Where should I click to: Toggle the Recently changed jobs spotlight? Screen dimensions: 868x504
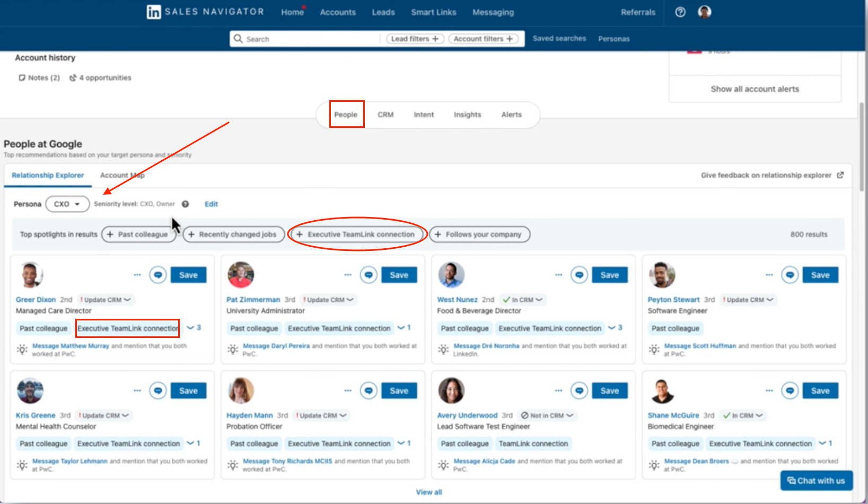[233, 234]
